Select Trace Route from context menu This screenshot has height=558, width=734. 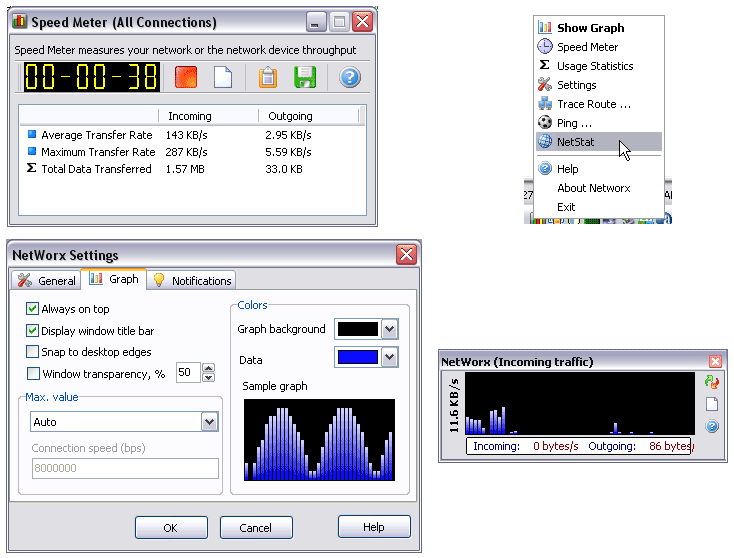599,104
